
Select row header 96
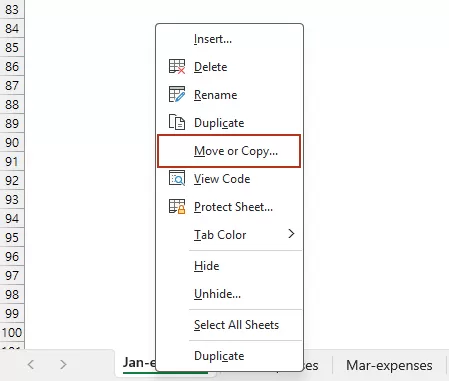click(x=12, y=256)
